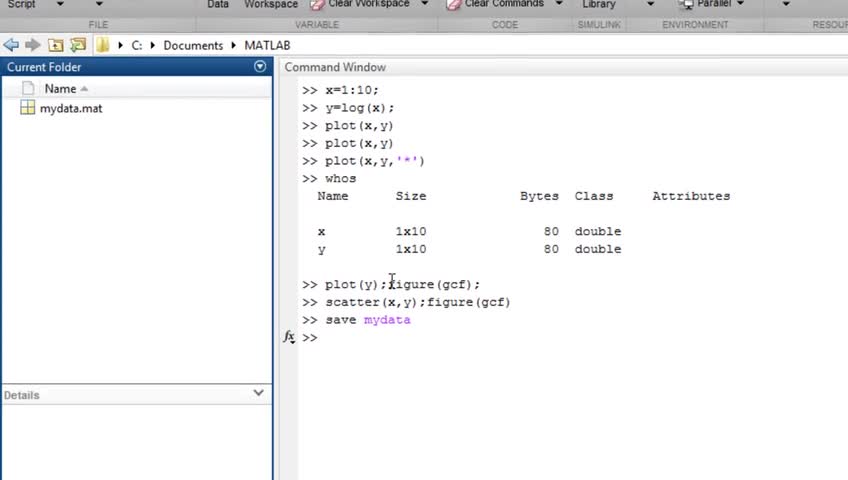The width and height of the screenshot is (848, 480).
Task: Go up one folder level icon
Action: point(55,45)
